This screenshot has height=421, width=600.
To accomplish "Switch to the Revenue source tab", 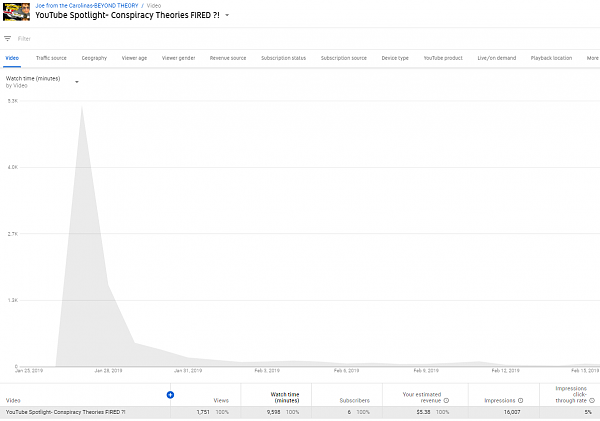I will click(x=228, y=58).
